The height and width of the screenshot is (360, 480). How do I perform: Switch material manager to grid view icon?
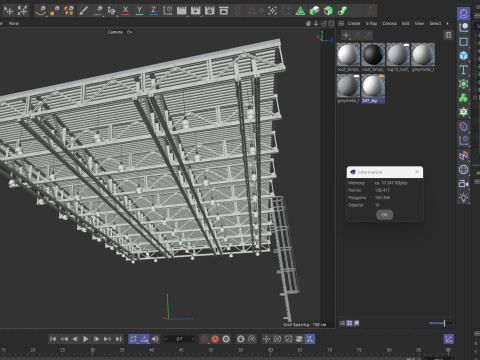pos(349,323)
